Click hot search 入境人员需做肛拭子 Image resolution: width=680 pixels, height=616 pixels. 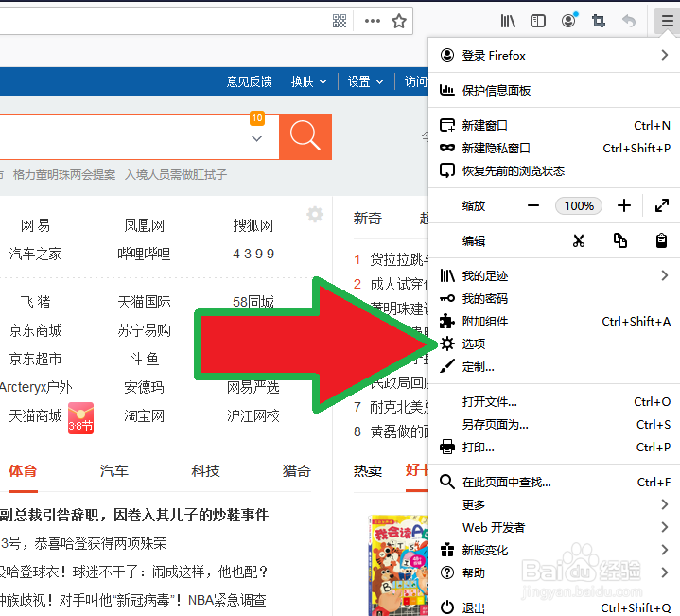tap(176, 175)
